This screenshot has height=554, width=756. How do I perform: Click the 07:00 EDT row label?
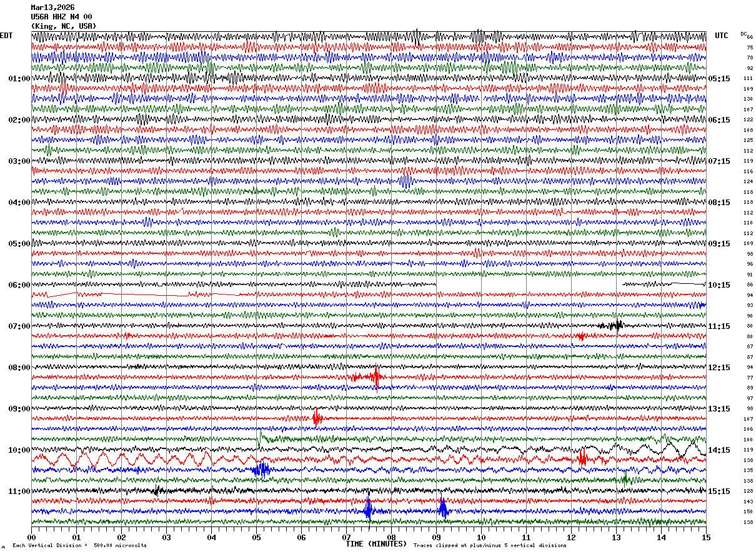pos(19,326)
